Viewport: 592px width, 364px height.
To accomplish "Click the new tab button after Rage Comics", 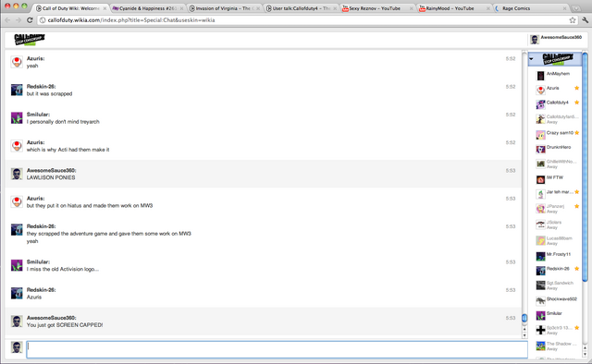I will (x=575, y=8).
